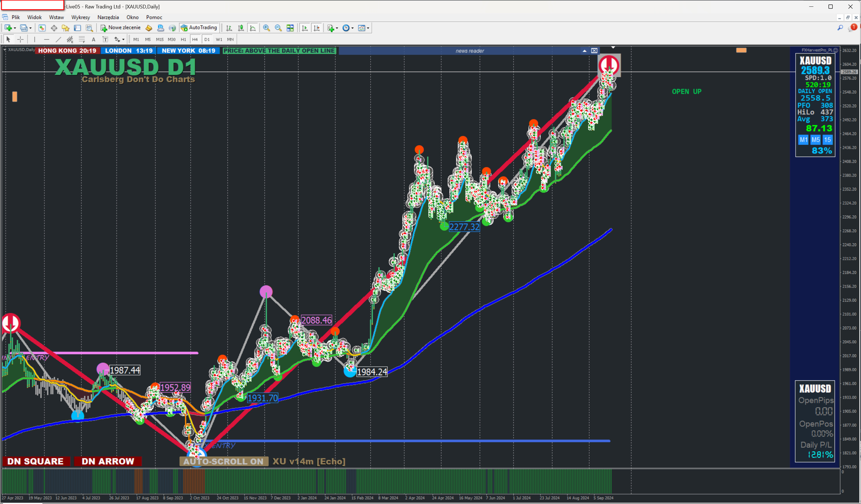
Task: Click the tile windows icon
Action: coord(290,28)
